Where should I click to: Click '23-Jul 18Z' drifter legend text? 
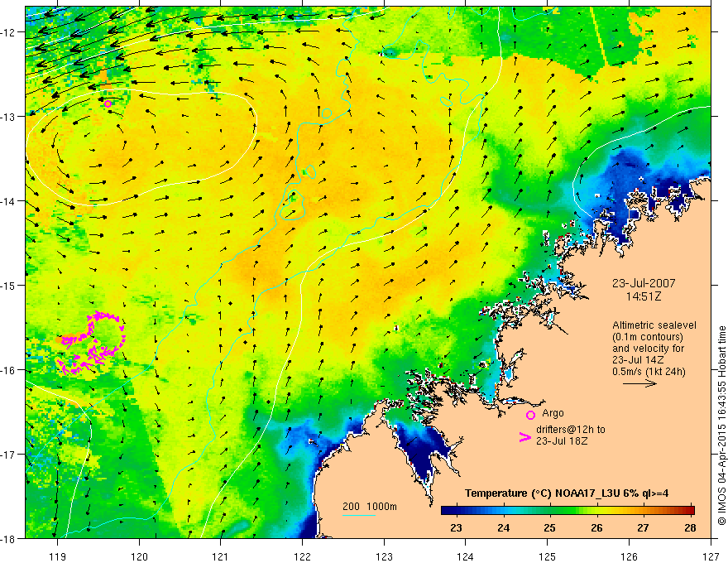562,440
